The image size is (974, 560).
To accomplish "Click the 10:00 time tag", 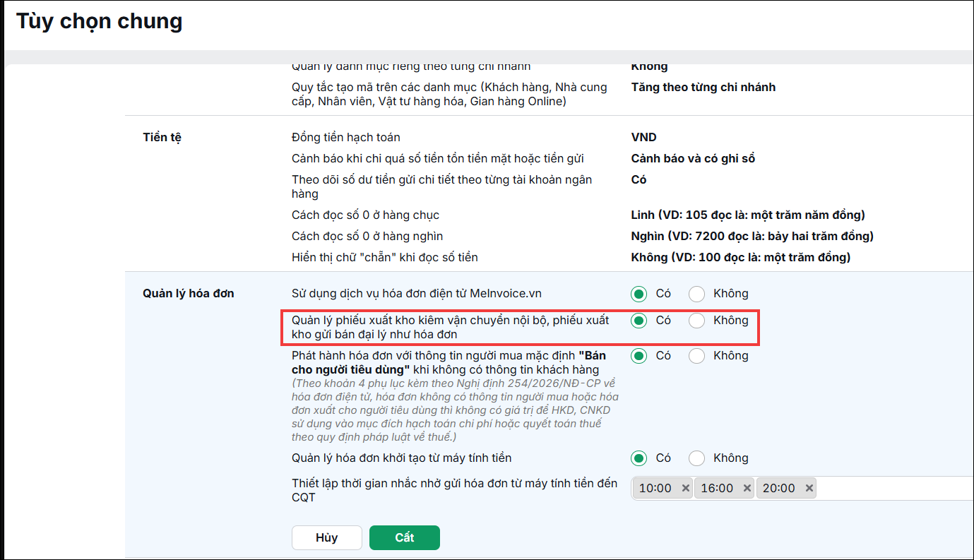I will coord(655,488).
